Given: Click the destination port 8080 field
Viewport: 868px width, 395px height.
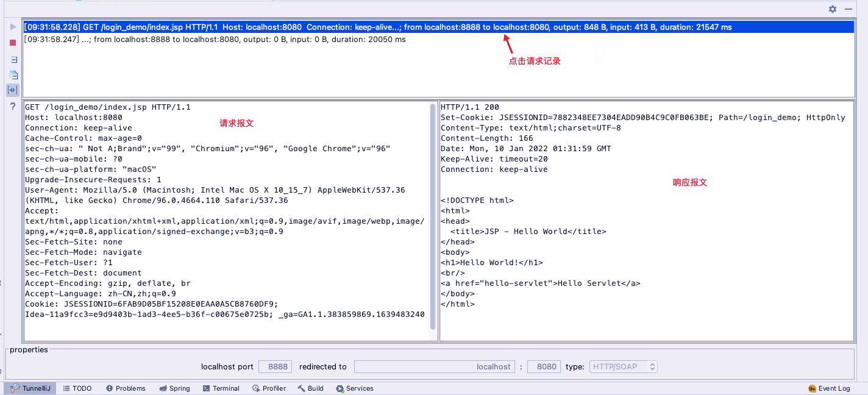Looking at the screenshot, I should pyautogui.click(x=544, y=367).
